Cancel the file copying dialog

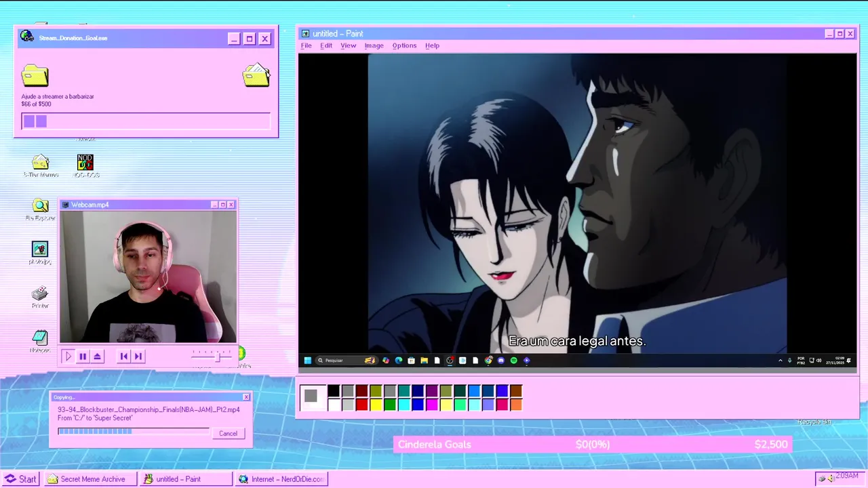point(228,433)
